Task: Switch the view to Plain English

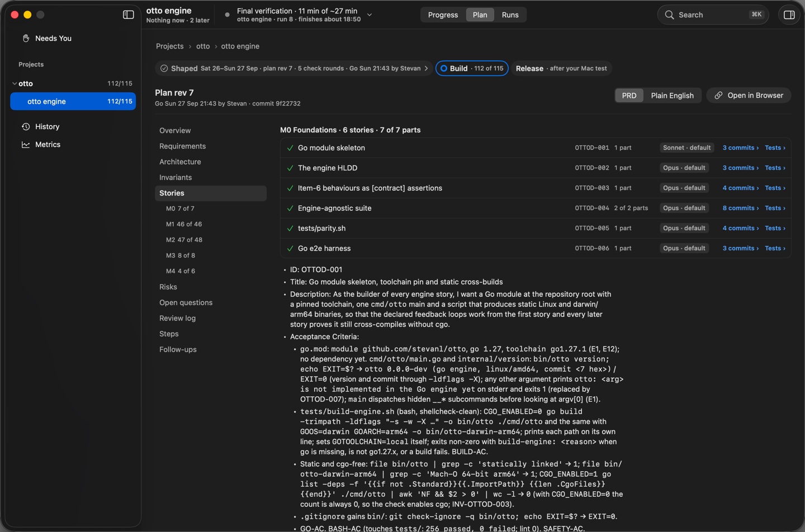Action: click(x=672, y=95)
